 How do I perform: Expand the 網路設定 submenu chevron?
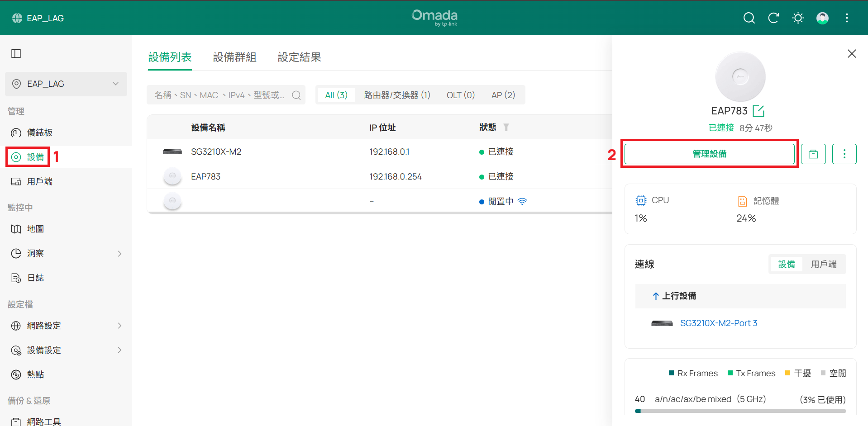pyautogui.click(x=119, y=326)
